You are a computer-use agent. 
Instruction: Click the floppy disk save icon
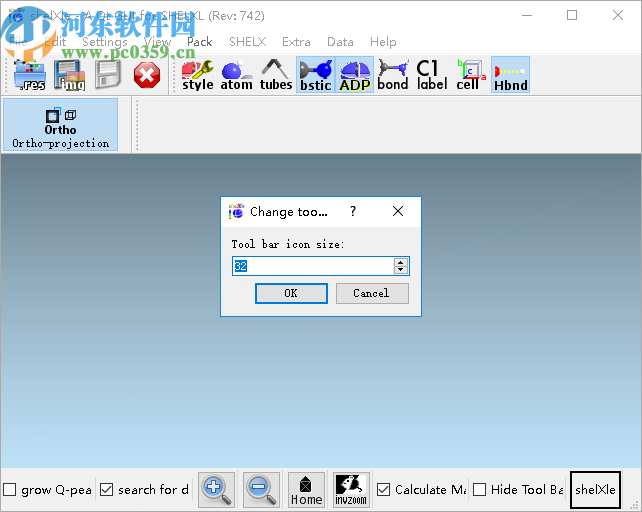click(108, 75)
